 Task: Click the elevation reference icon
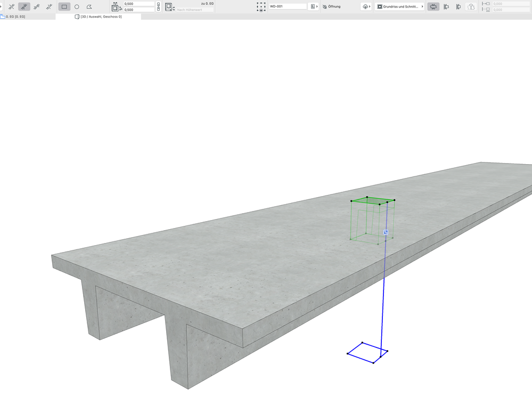pyautogui.click(x=170, y=7)
